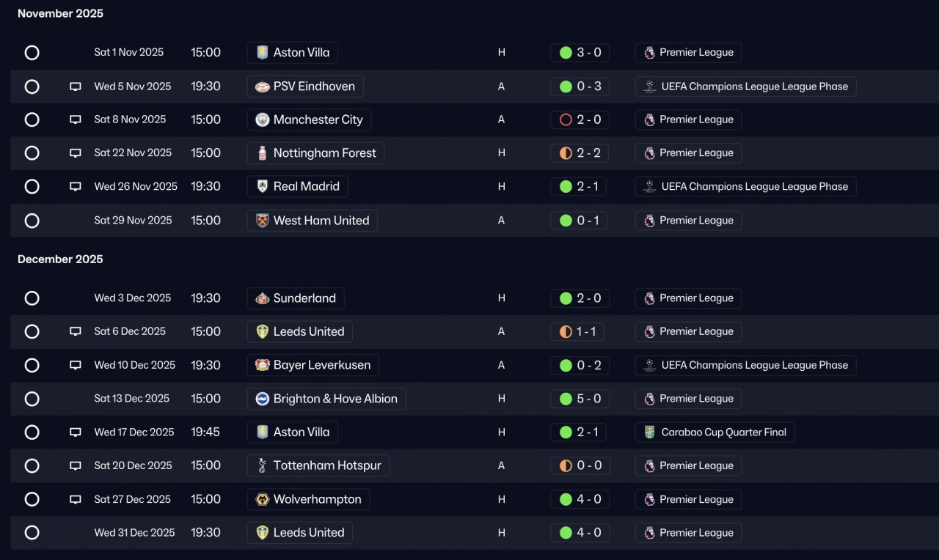This screenshot has height=560, width=939.
Task: Click the Champions League tag for Real Madrid match
Action: 745,187
